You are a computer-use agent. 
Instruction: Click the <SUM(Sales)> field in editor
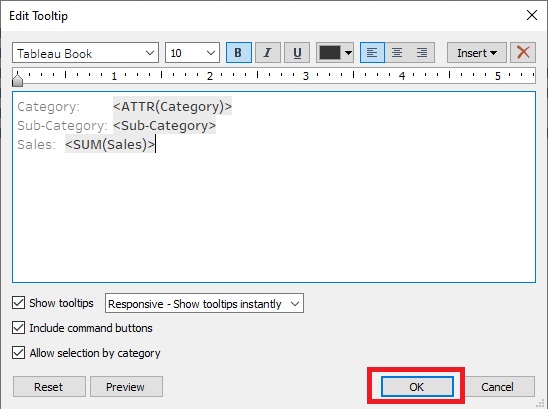pos(110,144)
